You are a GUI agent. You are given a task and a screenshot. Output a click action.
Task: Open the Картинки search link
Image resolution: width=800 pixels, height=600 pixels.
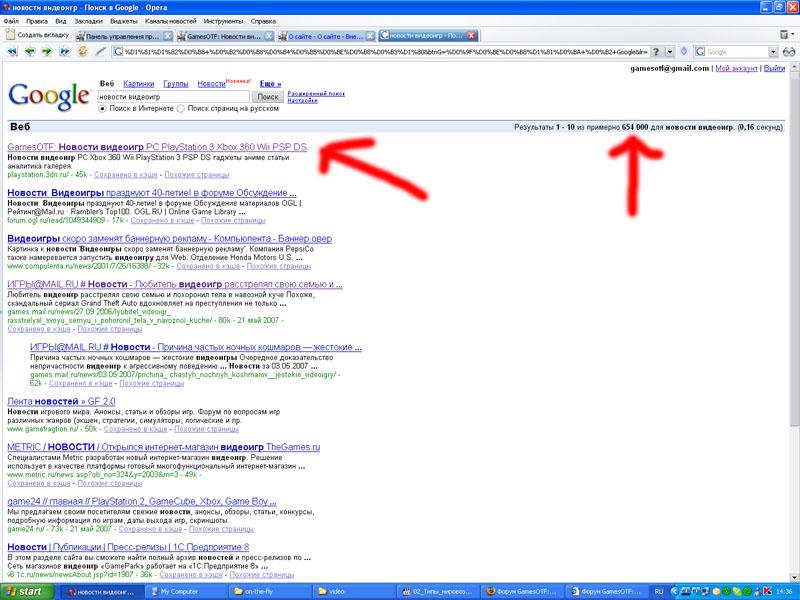(139, 84)
